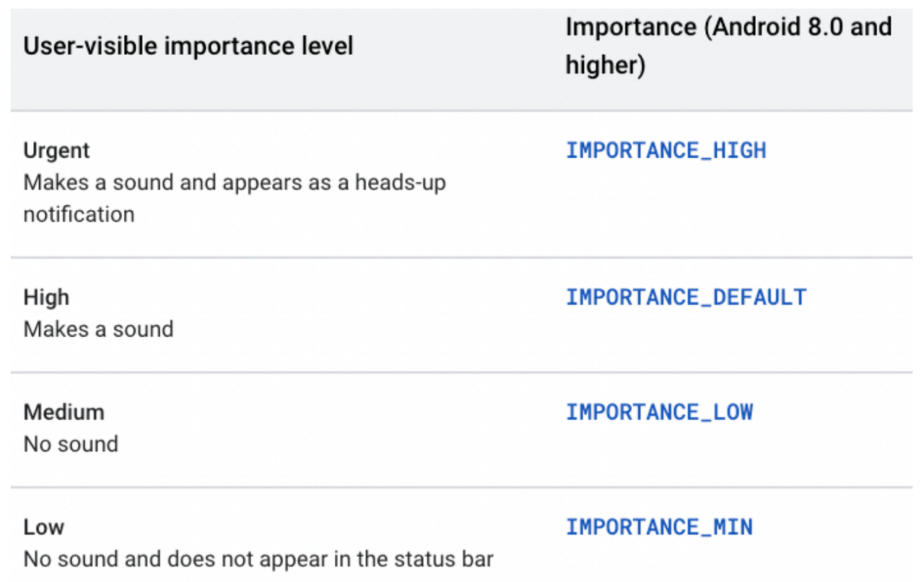Click the IMPORTANCE_MIN link
This screenshot has width=924, height=582.
[x=659, y=526]
